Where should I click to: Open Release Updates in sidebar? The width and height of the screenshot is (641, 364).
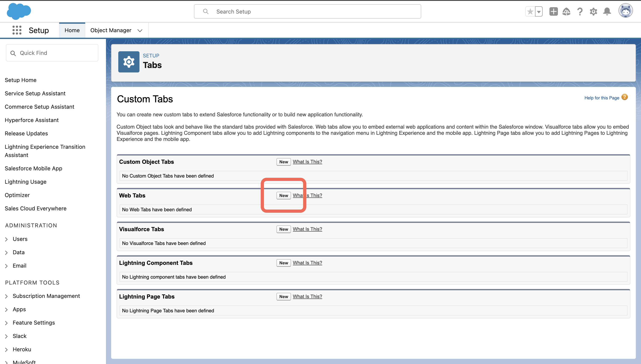coord(26,133)
